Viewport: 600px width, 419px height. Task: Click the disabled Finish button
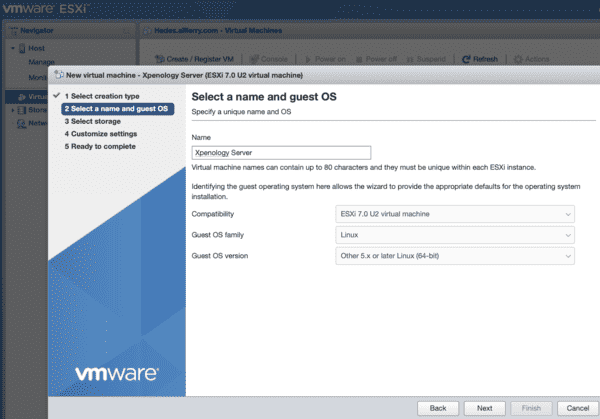point(531,408)
